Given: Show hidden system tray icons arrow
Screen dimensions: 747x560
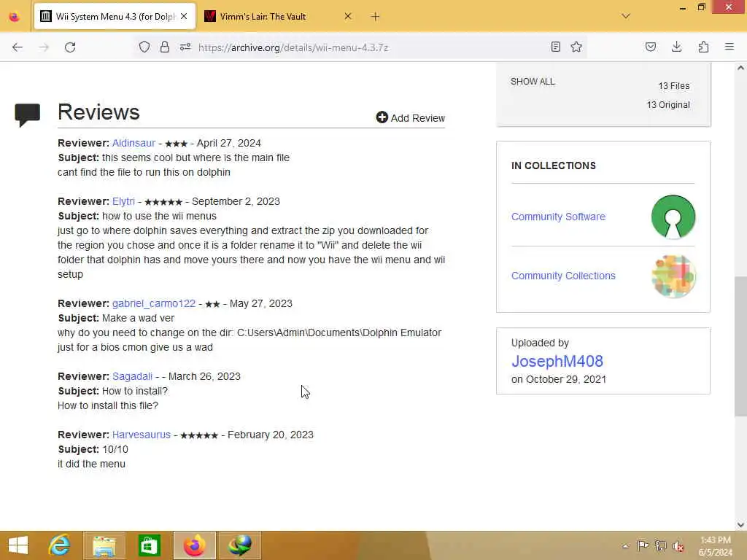Looking at the screenshot, I should [x=625, y=545].
